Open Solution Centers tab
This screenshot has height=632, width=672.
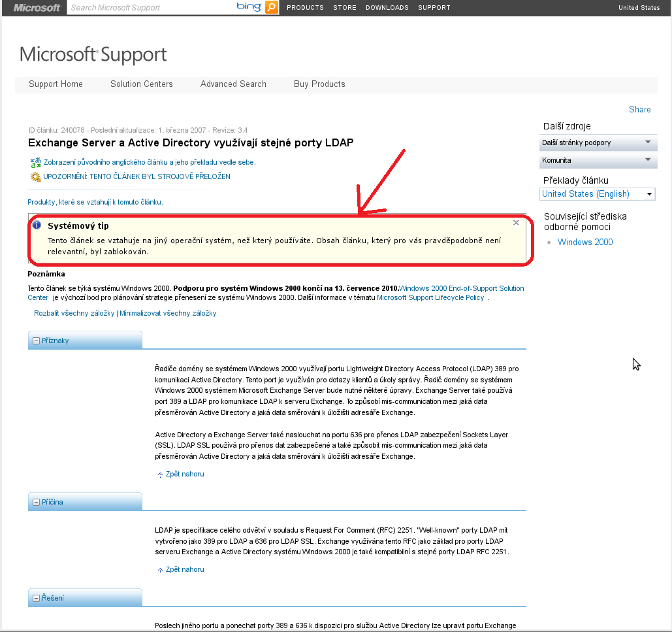[142, 84]
